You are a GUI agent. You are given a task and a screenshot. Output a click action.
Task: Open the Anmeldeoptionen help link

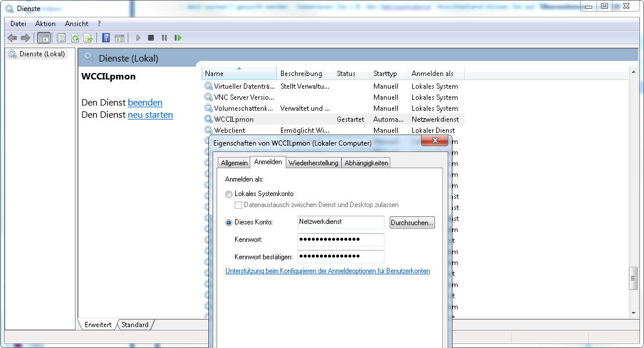tap(327, 271)
